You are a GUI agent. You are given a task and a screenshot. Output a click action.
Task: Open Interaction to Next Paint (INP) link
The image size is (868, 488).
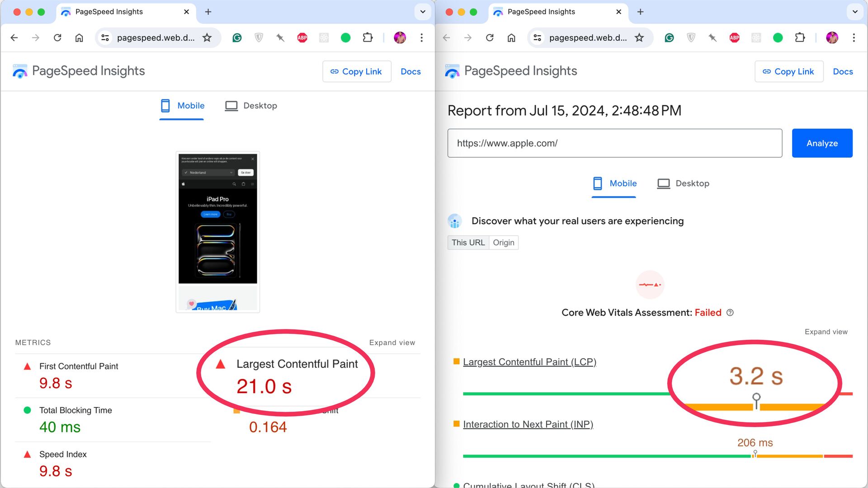tap(528, 424)
